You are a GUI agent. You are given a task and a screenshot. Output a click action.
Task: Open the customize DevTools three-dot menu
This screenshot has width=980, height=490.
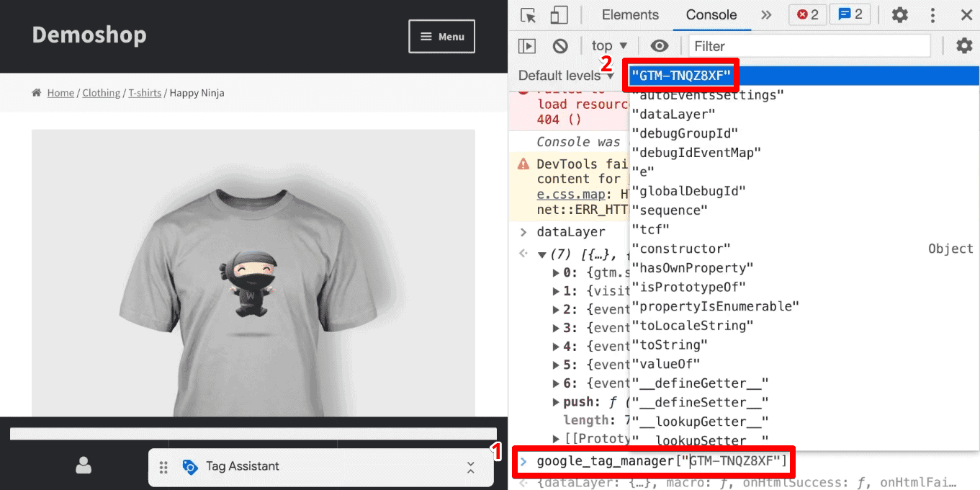point(932,14)
